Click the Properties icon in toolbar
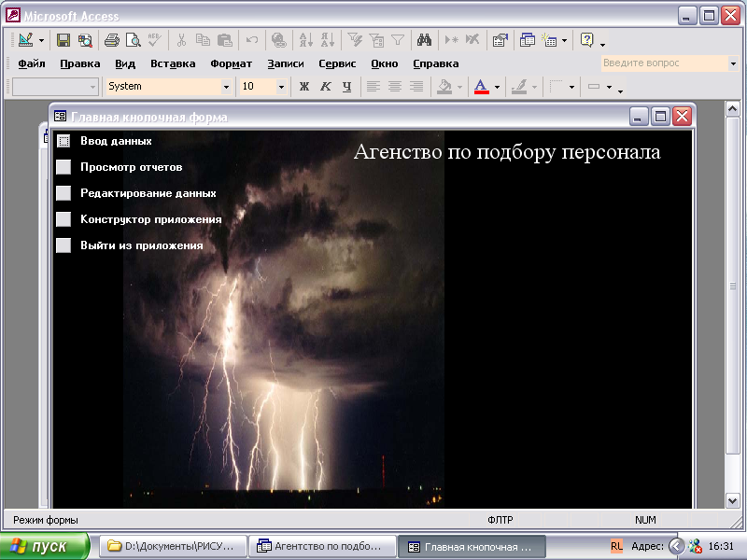This screenshot has height=560, width=747. pyautogui.click(x=500, y=40)
